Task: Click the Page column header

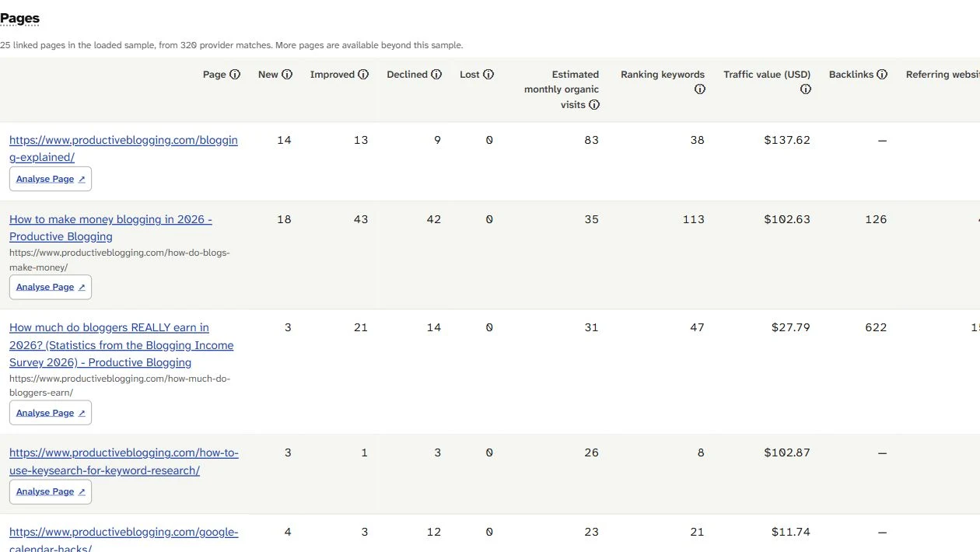Action: [x=214, y=75]
